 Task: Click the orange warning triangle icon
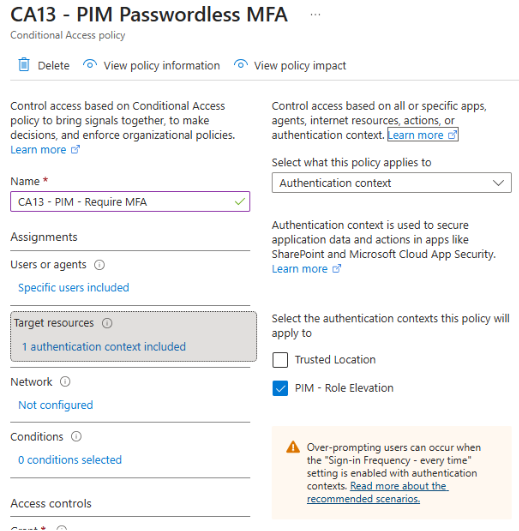[x=293, y=447]
